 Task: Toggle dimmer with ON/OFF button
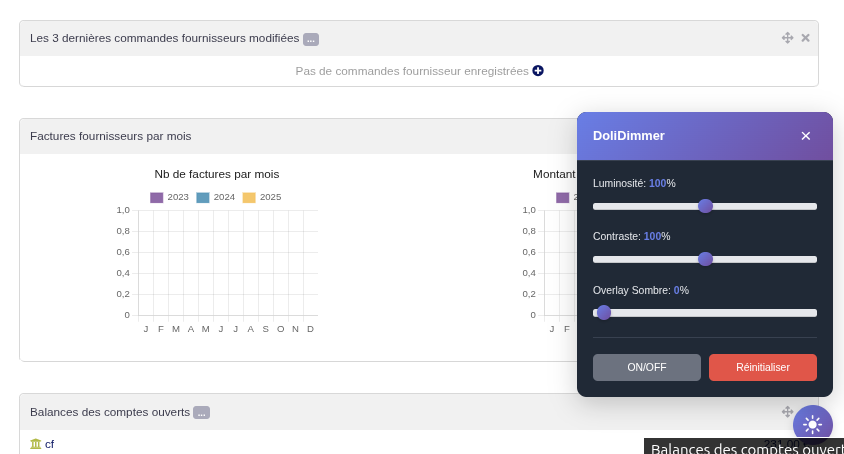pyautogui.click(x=646, y=367)
